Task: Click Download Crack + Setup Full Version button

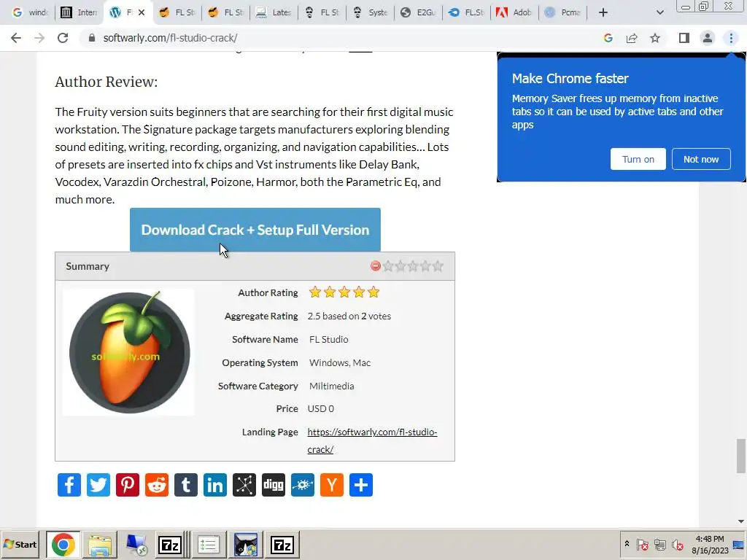Action: pyautogui.click(x=255, y=230)
